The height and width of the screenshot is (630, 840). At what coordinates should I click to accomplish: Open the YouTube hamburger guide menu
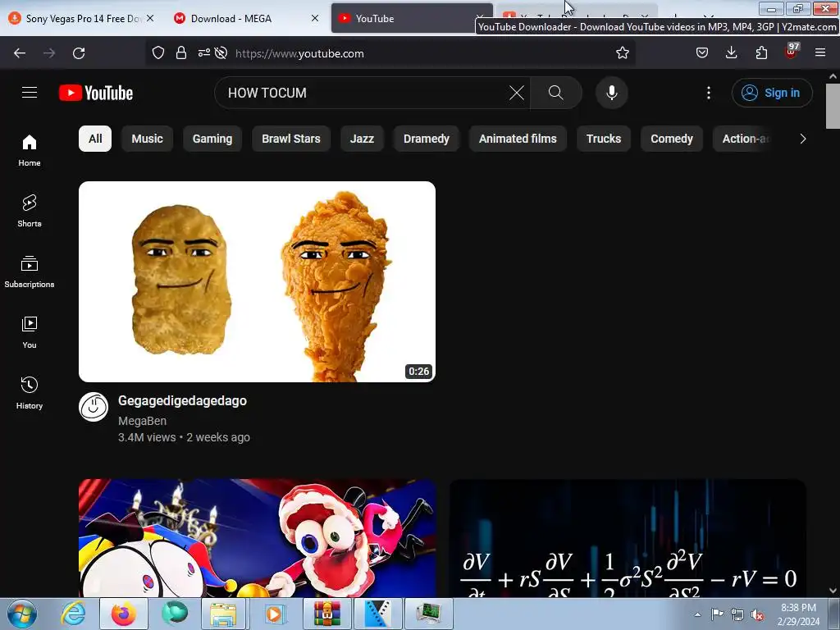coord(30,93)
